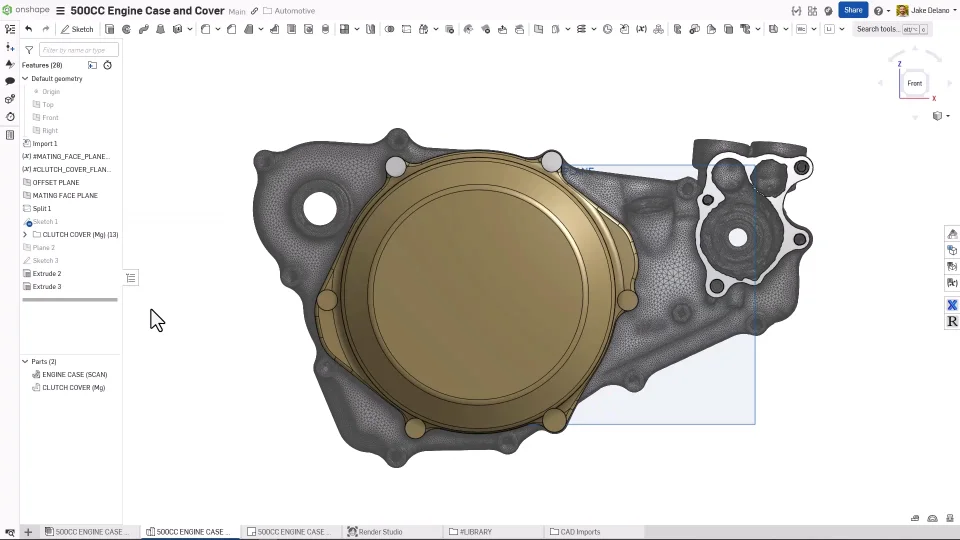Image resolution: width=960 pixels, height=540 pixels.
Task: Click the Front face of the view cube
Action: pyautogui.click(x=915, y=83)
